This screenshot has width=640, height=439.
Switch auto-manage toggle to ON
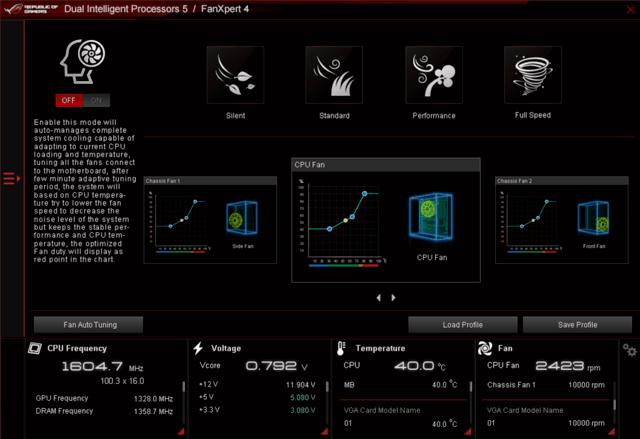pos(96,100)
